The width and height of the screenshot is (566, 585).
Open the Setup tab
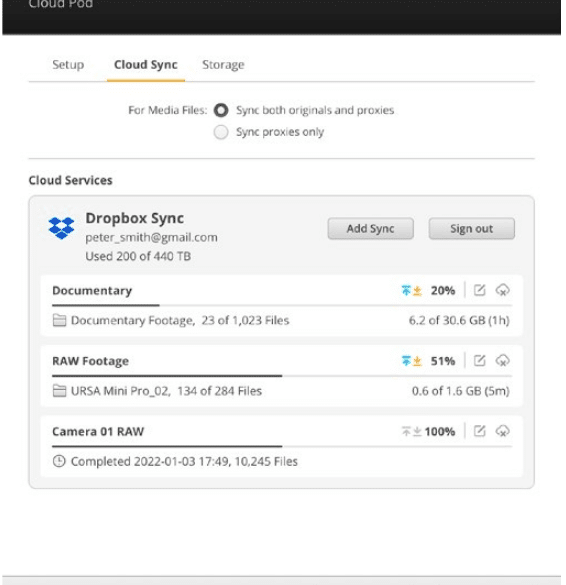tap(68, 65)
